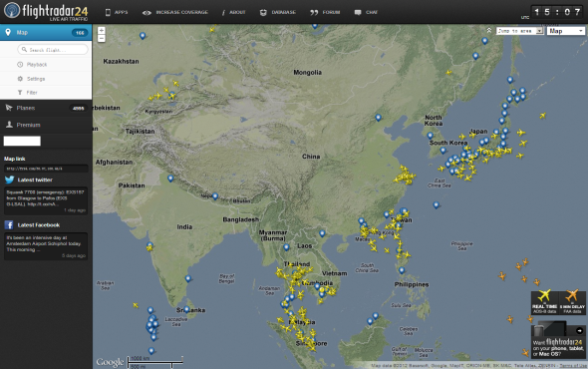Image resolution: width=588 pixels, height=369 pixels.
Task: Select the plane flying over northeast China
Action: [448, 72]
